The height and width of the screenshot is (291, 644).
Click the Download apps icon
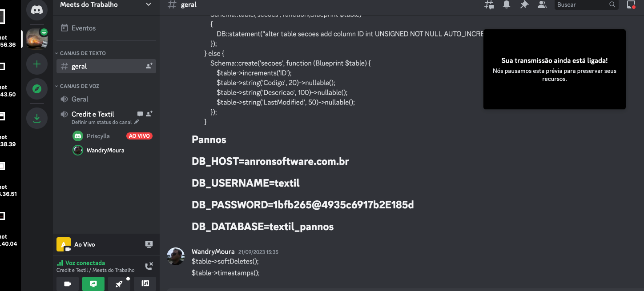pos(37,118)
